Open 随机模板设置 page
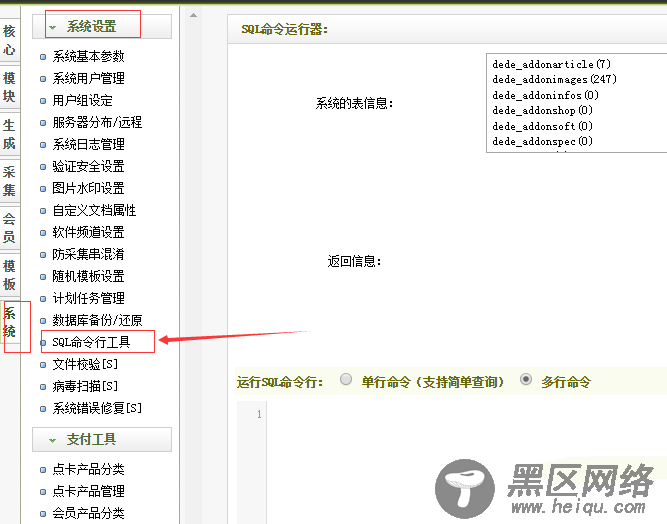The height and width of the screenshot is (524, 667). 88,276
